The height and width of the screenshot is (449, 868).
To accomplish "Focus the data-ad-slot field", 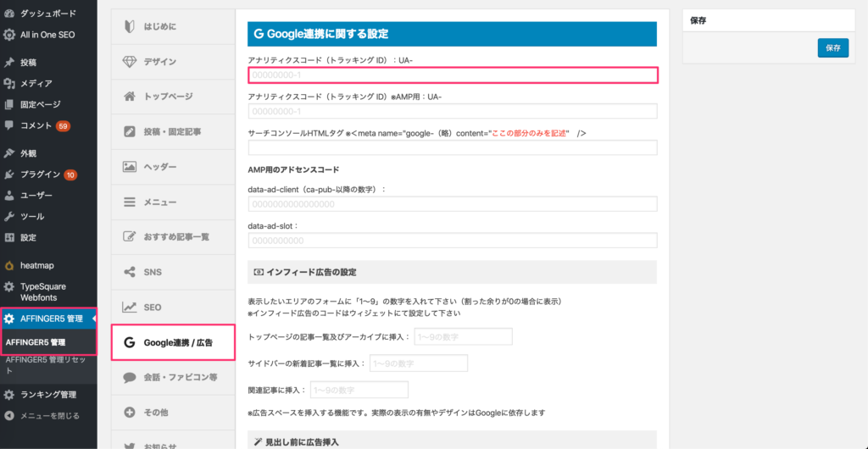I will 453,241.
